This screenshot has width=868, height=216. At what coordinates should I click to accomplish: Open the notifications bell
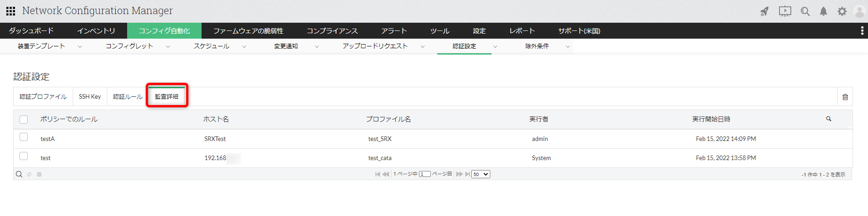824,11
